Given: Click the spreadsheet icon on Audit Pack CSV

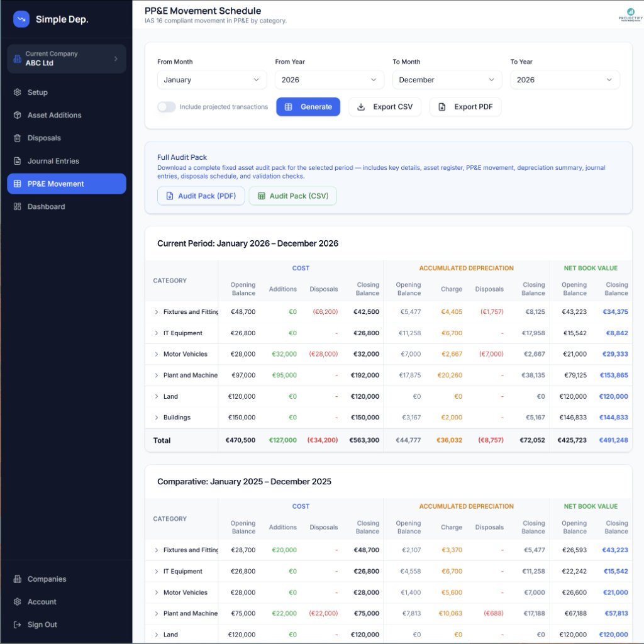Looking at the screenshot, I should click(261, 196).
